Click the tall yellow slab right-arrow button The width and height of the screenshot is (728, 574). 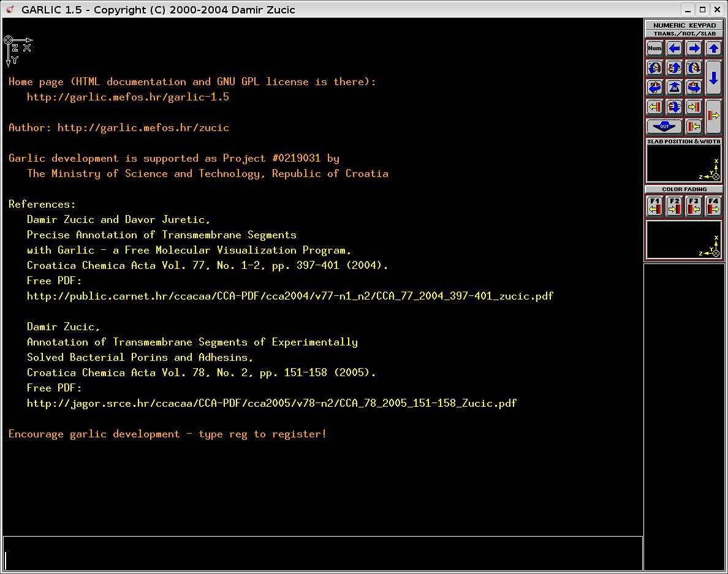pos(713,116)
